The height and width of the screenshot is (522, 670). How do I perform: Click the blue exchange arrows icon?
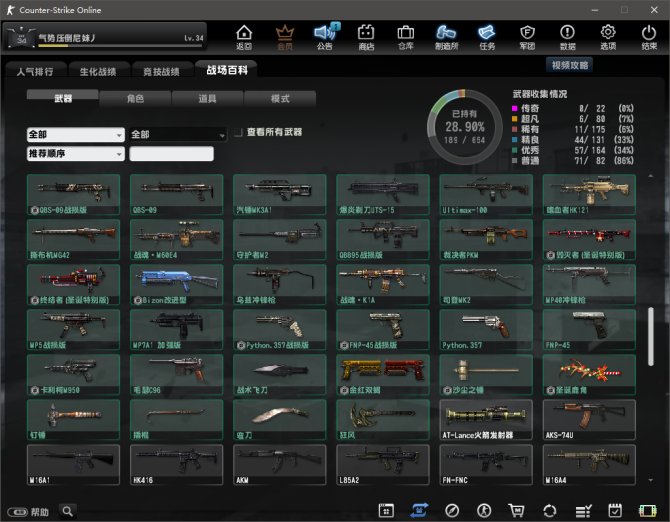pos(419,510)
